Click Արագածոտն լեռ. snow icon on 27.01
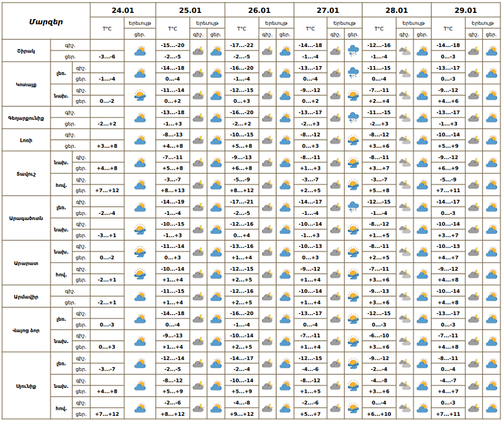 point(353,207)
